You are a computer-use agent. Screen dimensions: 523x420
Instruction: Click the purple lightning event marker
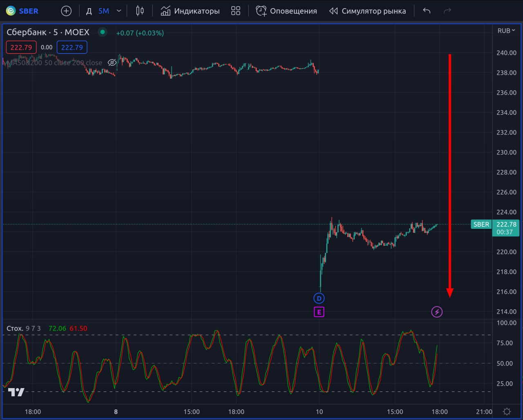[437, 312]
